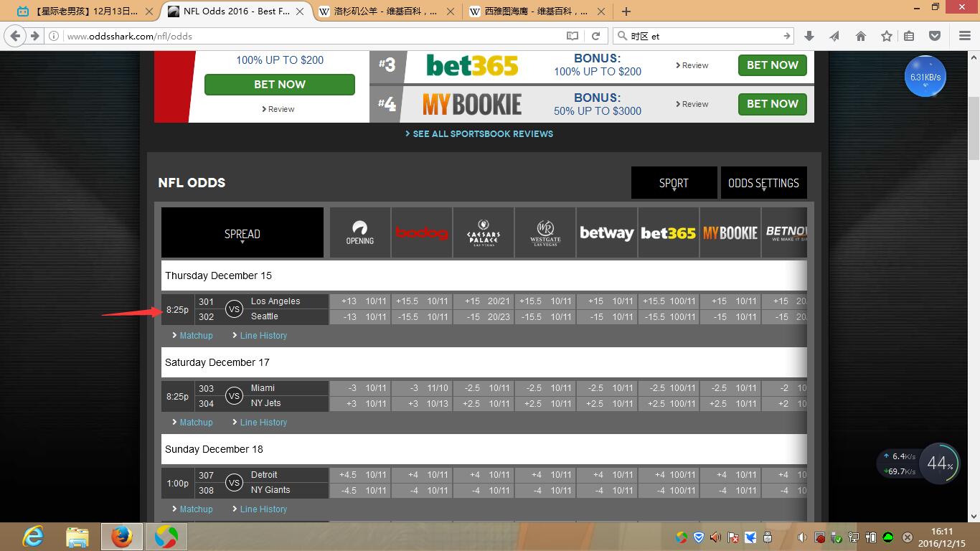Click the send/share paper plane icon
Image resolution: width=980 pixels, height=551 pixels.
coord(834,36)
